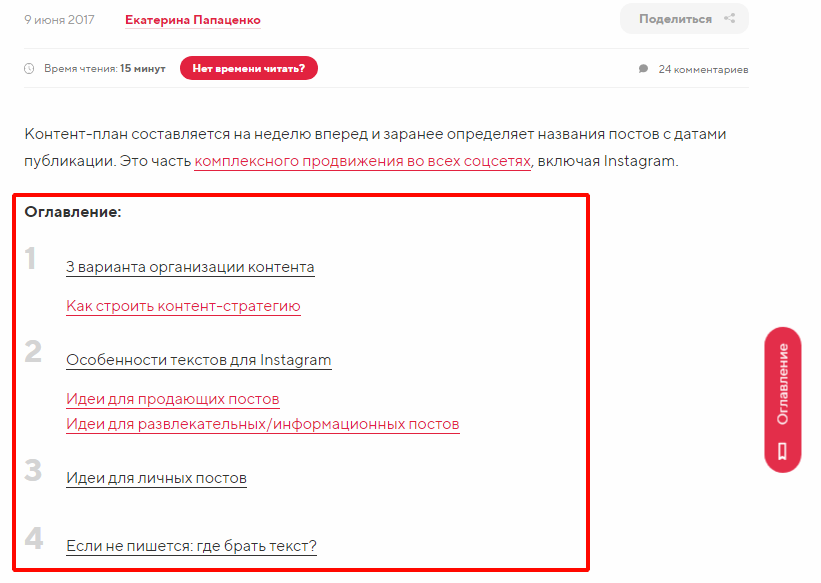This screenshot has height=583, width=821.
Task: Open the 24 комментариев link
Action: (703, 69)
